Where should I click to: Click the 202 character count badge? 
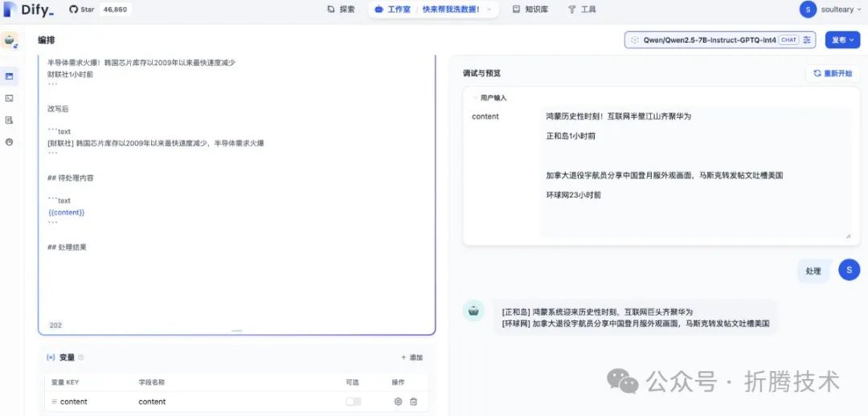[x=55, y=325]
